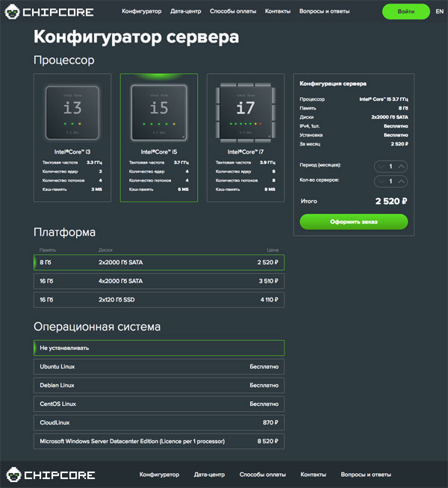Viewport: 448px width, 488px height.
Task: Click the Оформить заказ button
Action: click(354, 222)
